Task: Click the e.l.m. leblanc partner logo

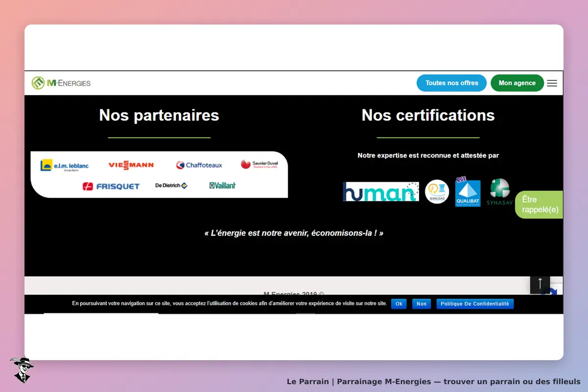Action: tap(65, 165)
